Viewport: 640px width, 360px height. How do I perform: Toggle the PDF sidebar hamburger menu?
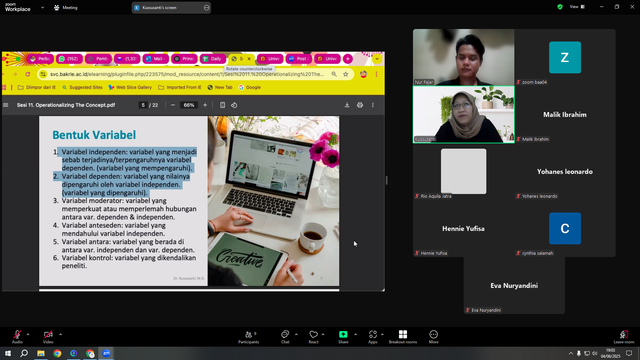click(6, 105)
